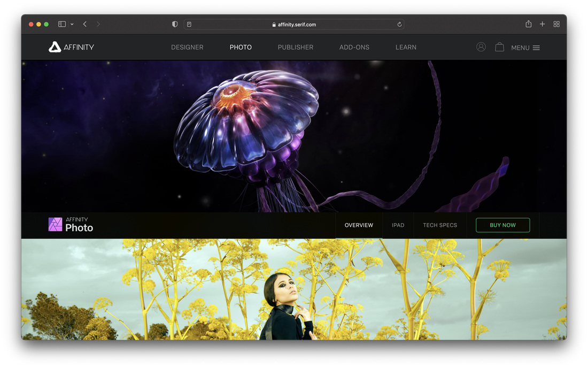This screenshot has height=368, width=588.
Task: Open the Share icon in Safari toolbar
Action: tap(528, 24)
